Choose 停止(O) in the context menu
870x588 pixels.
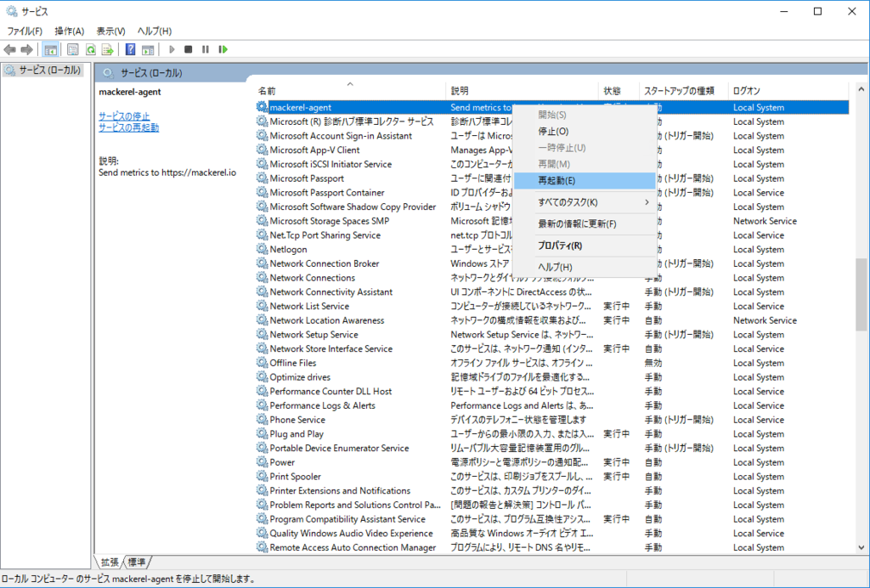point(585,132)
